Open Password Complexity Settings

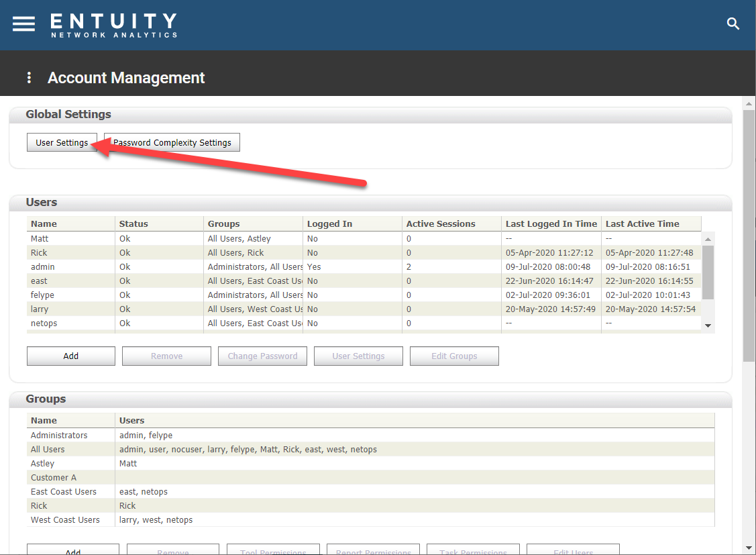coord(172,142)
